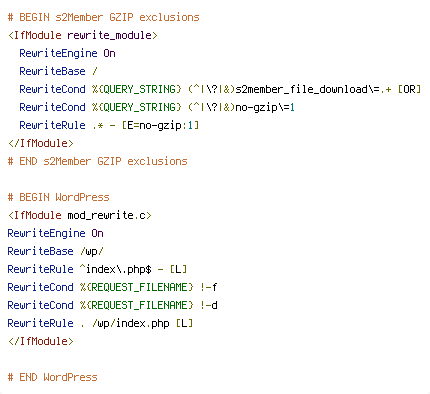This screenshot has width=430, height=394.
Task: Click the 'RewriteBase /' line
Action: [x=58, y=71]
